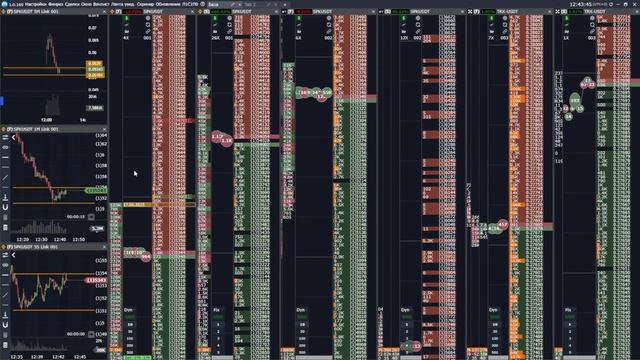The width and height of the screenshot is (640, 360).
Task: Click the system clock showing 12:43:45
Action: tap(580, 4)
